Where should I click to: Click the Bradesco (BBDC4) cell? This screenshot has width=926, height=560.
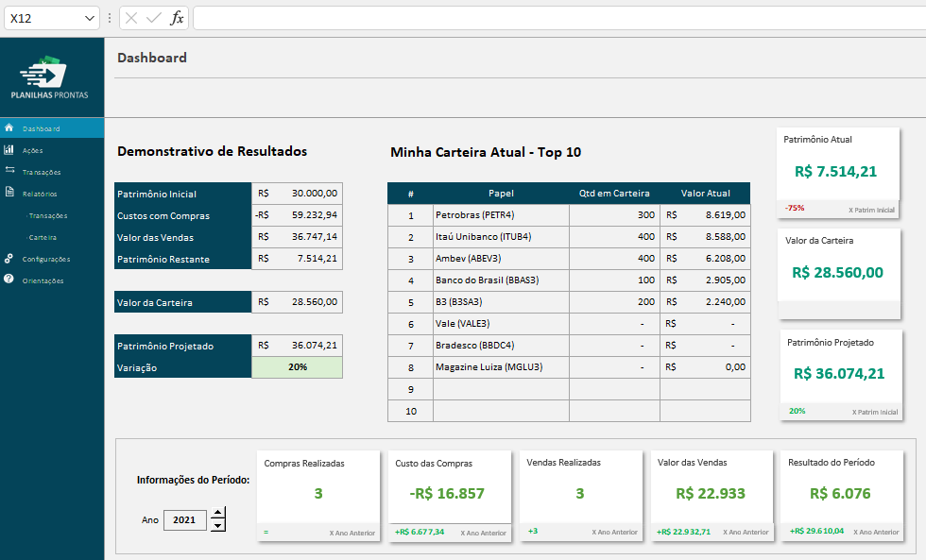(501, 346)
